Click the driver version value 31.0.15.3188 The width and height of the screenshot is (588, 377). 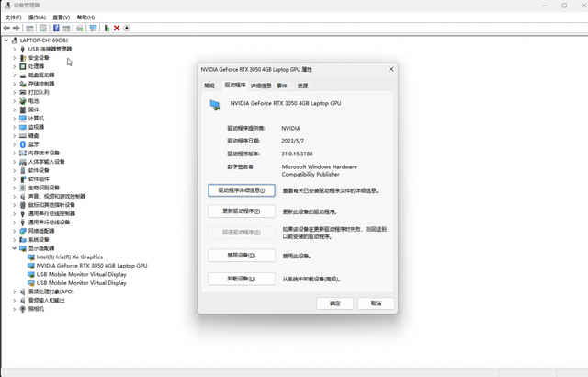pyautogui.click(x=297, y=154)
